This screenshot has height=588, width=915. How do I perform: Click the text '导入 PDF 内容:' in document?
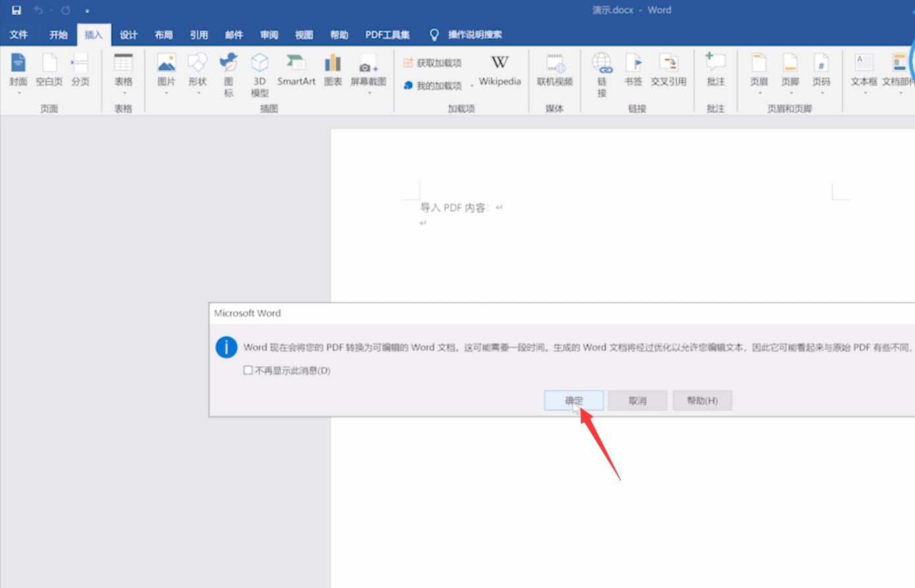pyautogui.click(x=455, y=207)
